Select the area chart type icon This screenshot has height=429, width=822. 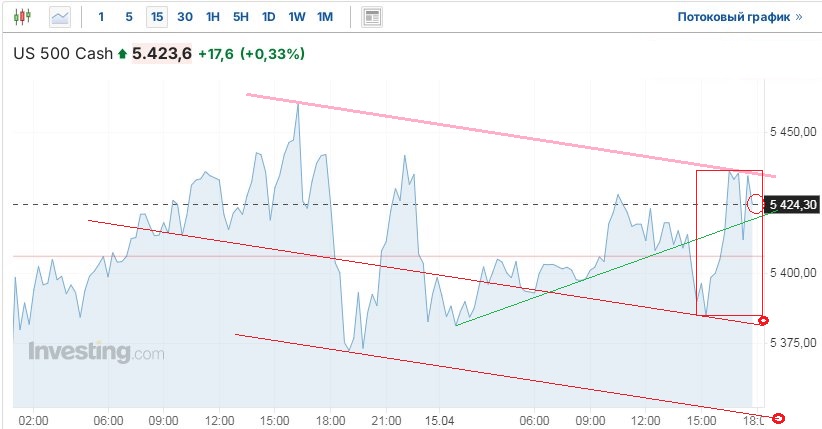[60, 17]
